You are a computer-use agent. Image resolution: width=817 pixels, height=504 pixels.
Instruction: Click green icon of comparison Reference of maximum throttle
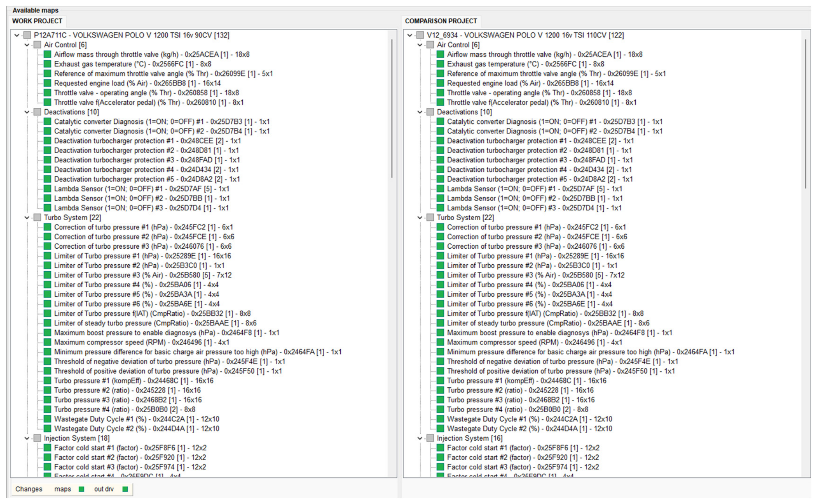[440, 74]
